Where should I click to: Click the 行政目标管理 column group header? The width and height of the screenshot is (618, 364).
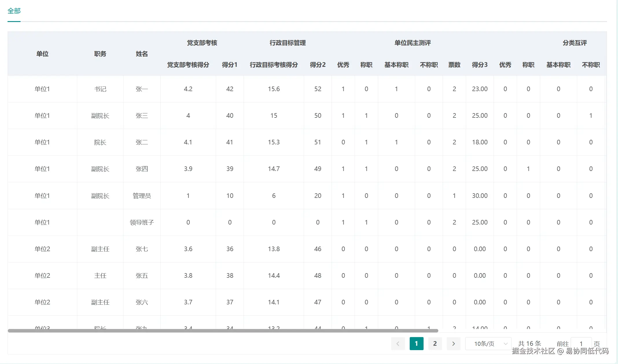coord(288,43)
